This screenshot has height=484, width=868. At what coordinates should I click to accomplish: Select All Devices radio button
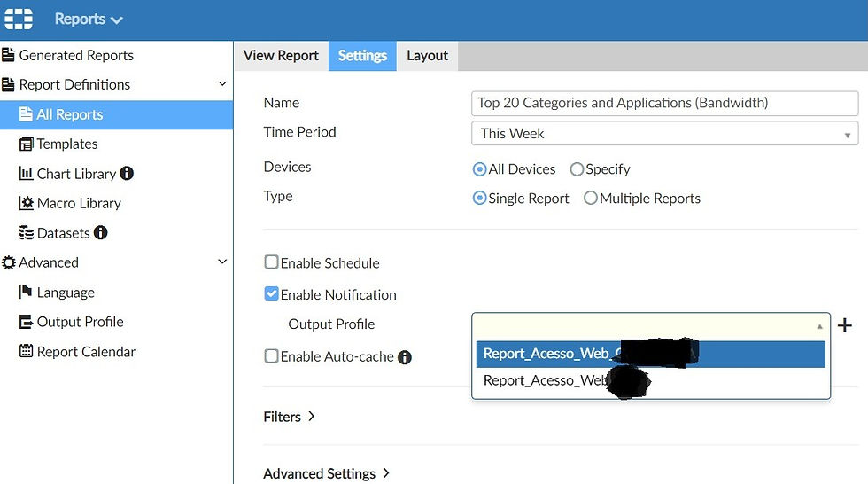[x=479, y=169]
